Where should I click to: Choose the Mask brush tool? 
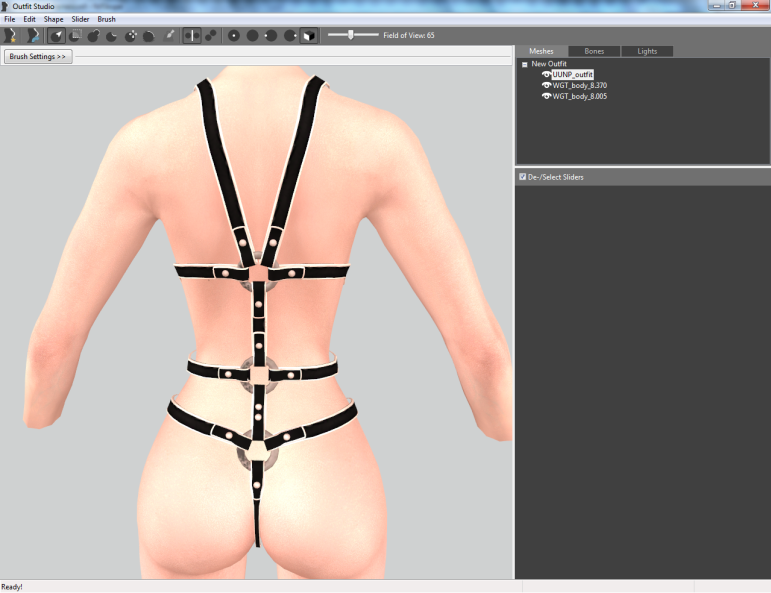pos(76,35)
